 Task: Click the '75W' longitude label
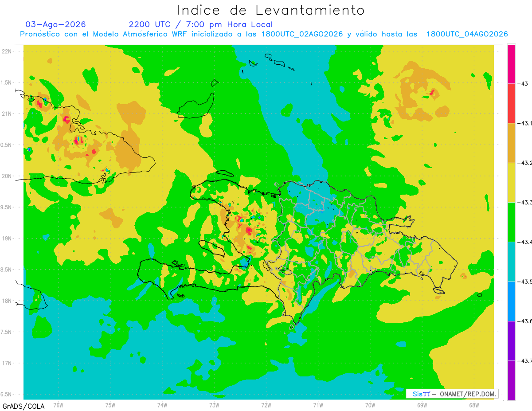tap(110, 405)
